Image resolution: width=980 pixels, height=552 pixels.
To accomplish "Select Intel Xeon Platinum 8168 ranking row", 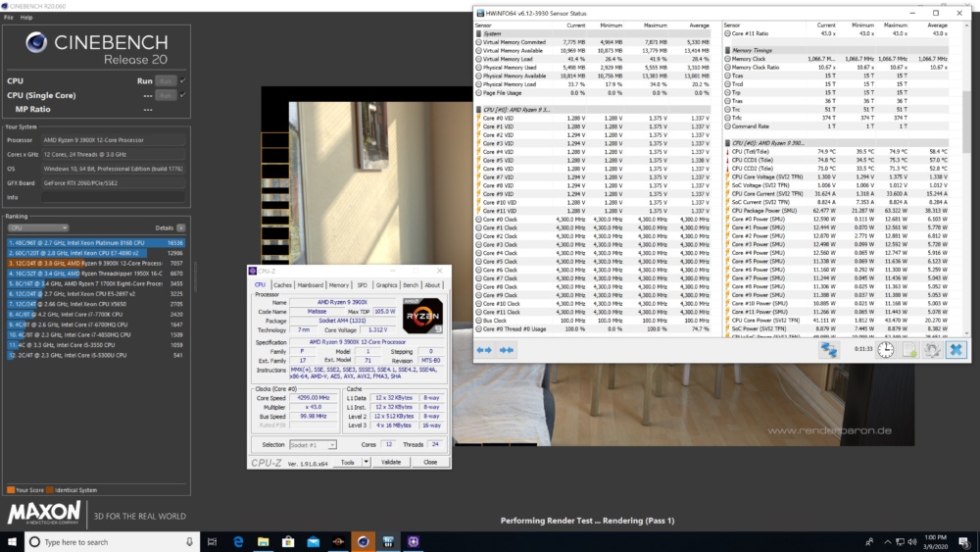I will pyautogui.click(x=96, y=242).
